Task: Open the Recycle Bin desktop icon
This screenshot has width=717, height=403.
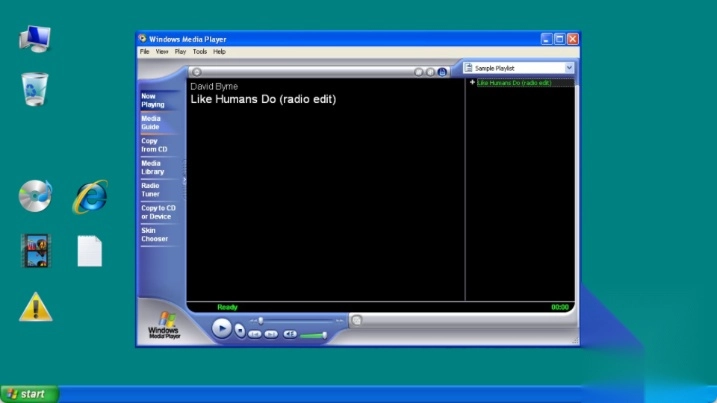Action: pos(35,89)
